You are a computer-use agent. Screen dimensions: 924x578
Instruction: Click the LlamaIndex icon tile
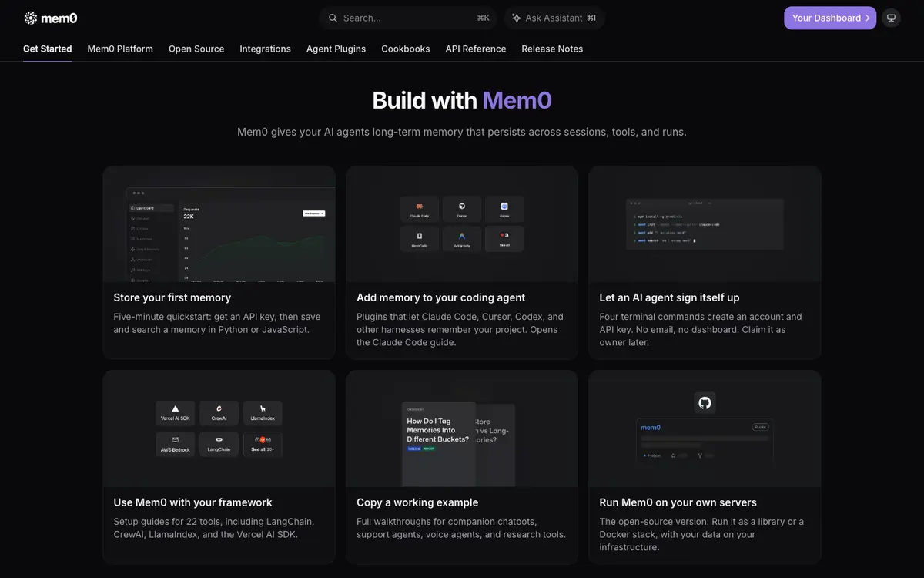tap(263, 413)
